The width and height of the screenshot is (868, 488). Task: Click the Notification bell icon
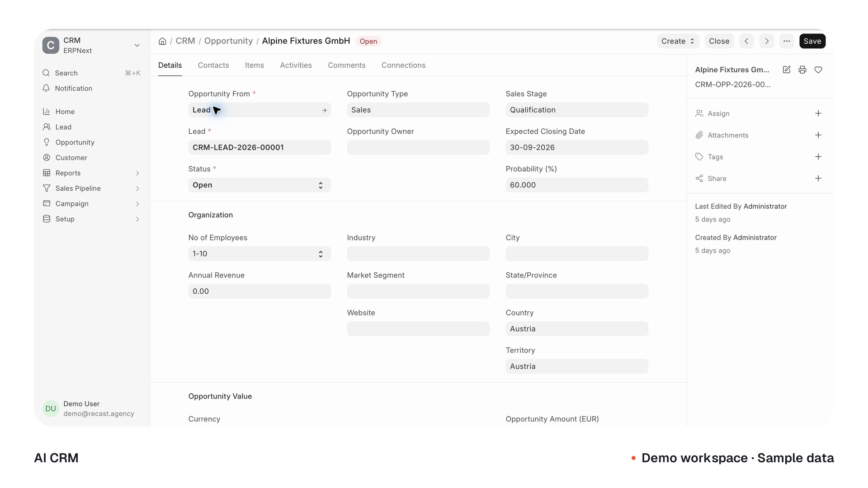pos(46,88)
